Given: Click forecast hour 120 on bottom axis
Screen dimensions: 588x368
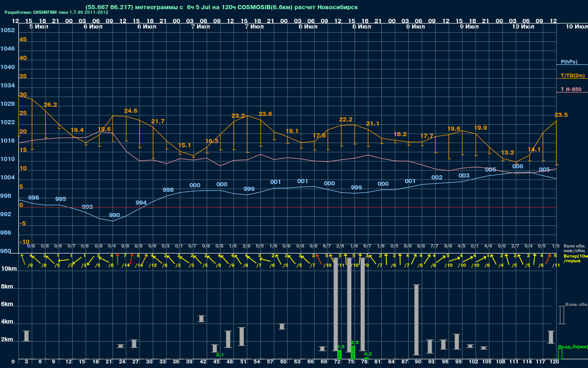Looking at the screenshot, I should click(x=554, y=362).
